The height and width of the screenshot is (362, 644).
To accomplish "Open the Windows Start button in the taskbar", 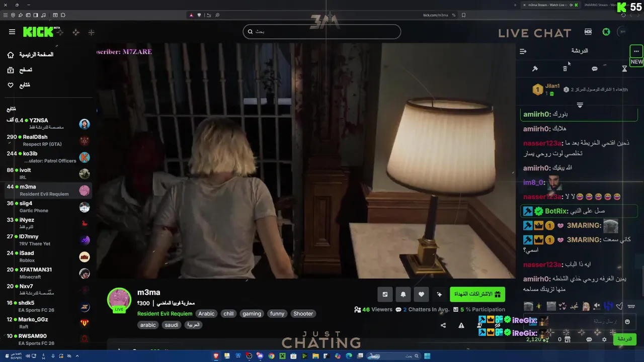I will [x=427, y=356].
